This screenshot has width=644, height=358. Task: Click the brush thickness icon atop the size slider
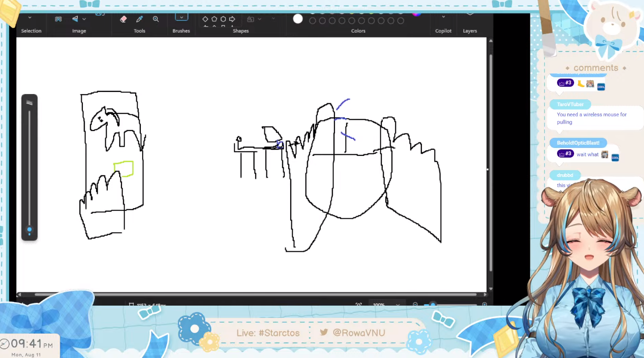29,102
